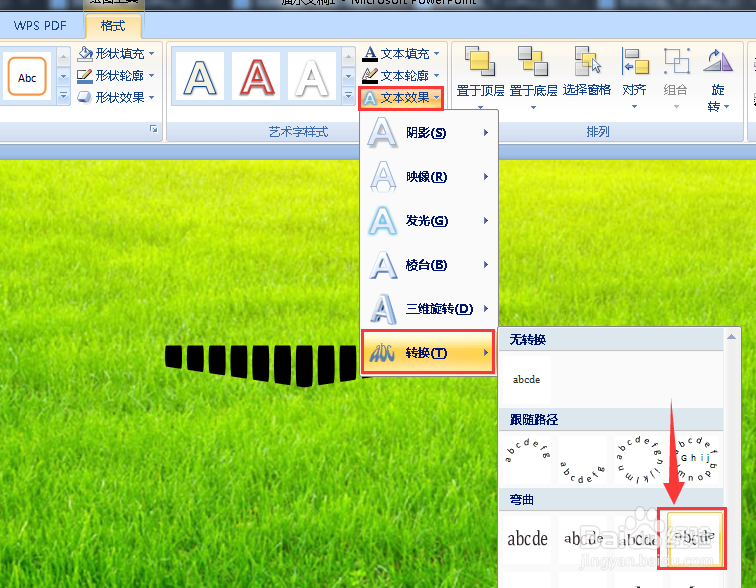Choose the white A WordArt style
This screenshot has height=588, width=756.
coord(312,77)
